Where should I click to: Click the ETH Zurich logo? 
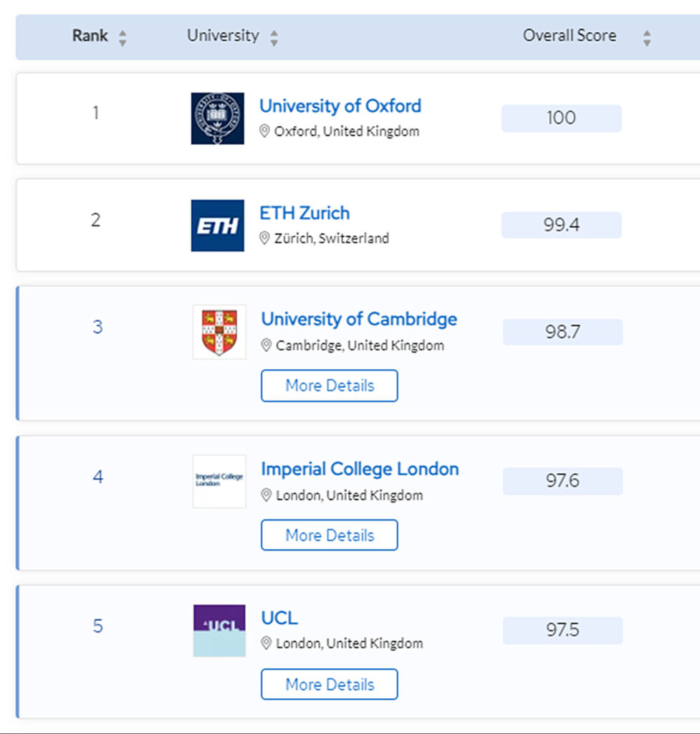pyautogui.click(x=218, y=226)
